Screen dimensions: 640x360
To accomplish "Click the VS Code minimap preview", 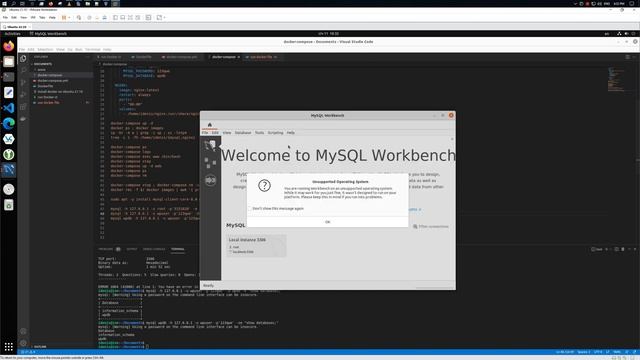I will point(616,79).
